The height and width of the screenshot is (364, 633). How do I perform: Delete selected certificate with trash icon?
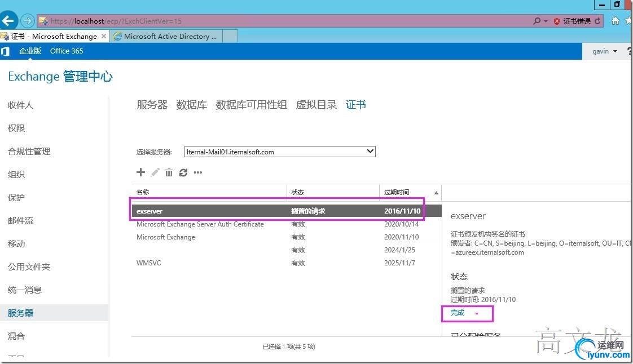click(x=169, y=172)
